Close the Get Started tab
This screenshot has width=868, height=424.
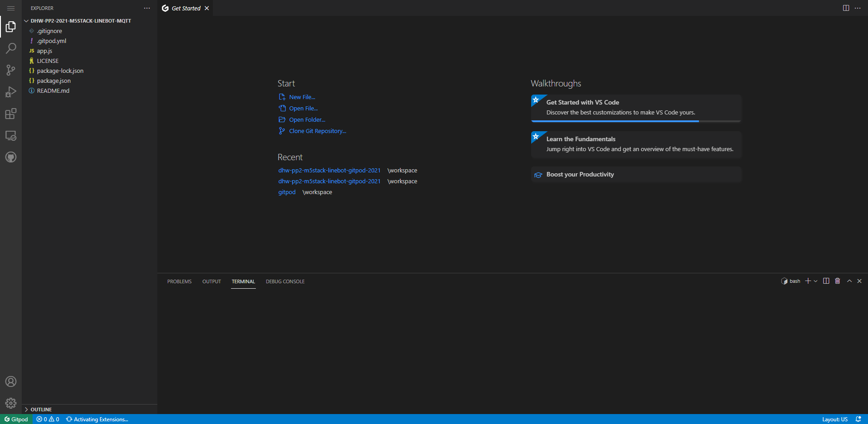coord(207,8)
